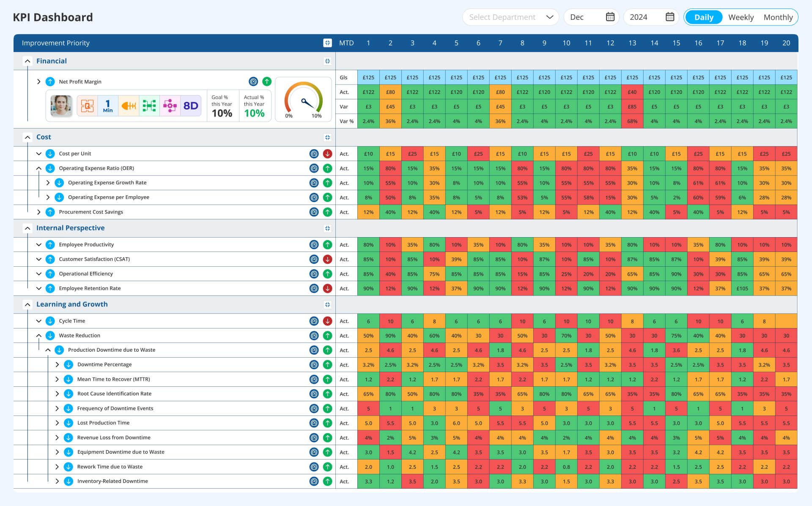Enable the Daily view toggle
The width and height of the screenshot is (812, 506).
click(x=703, y=17)
